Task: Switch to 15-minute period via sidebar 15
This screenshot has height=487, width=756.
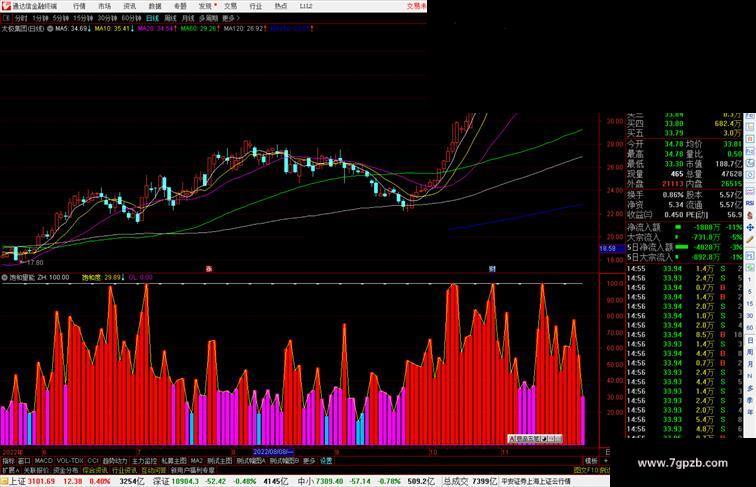Action: 750,303
